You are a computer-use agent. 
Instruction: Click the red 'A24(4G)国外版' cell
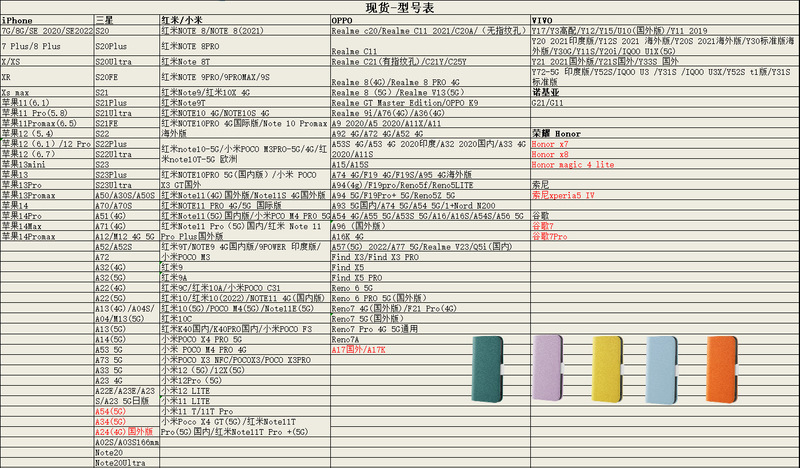coord(127,432)
